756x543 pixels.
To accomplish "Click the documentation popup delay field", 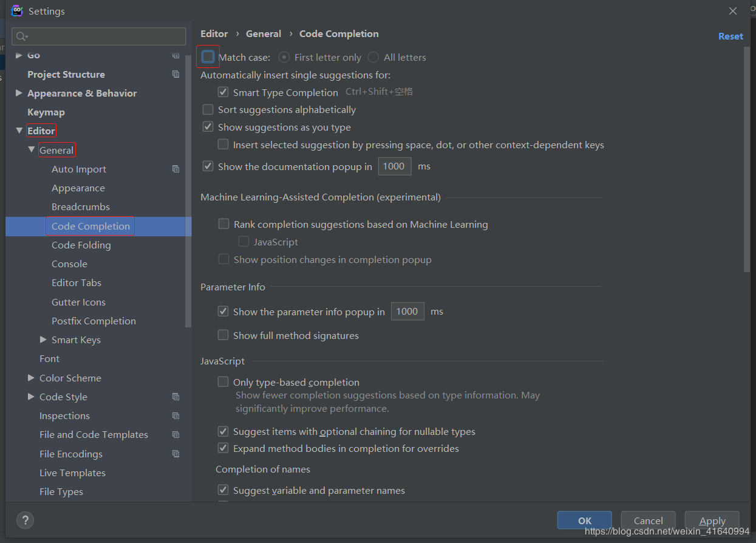I will [x=394, y=166].
